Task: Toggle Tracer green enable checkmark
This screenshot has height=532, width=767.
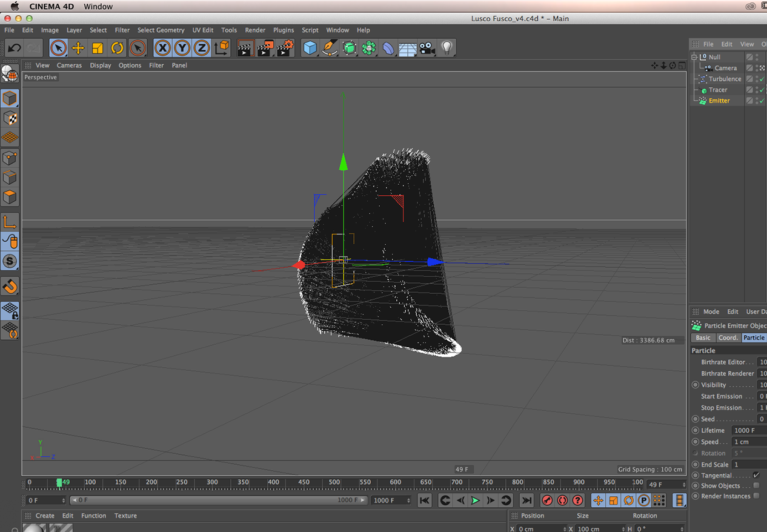Action: (762, 90)
